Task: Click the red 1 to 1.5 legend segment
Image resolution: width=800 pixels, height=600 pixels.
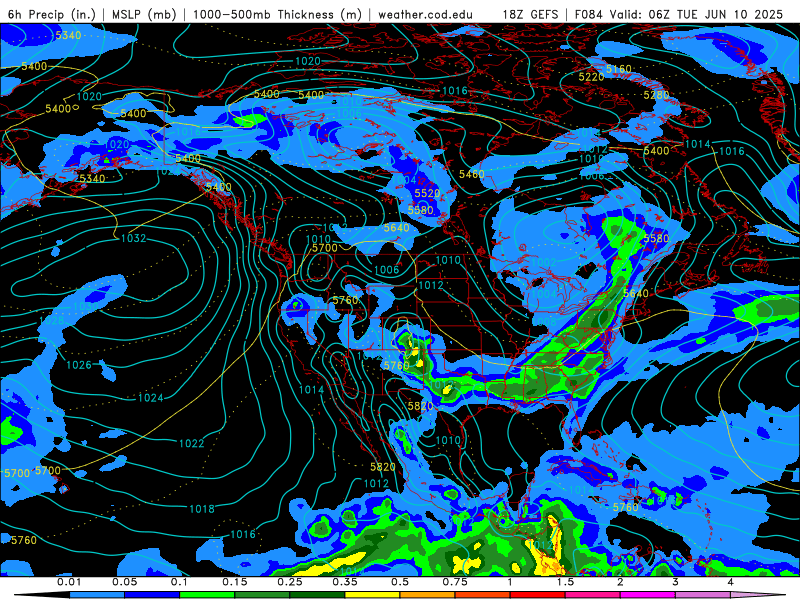Action: tap(538, 595)
